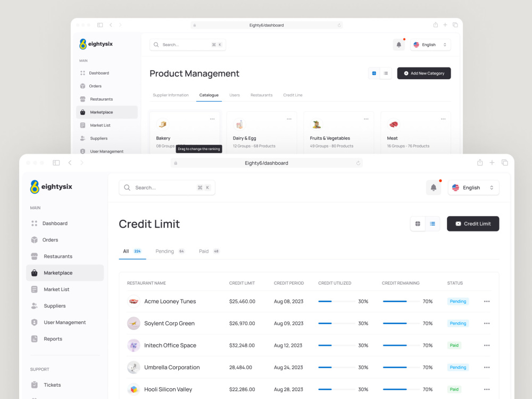Viewport: 532px width, 399px height.
Task: Open Marketplace in the back window sidebar
Action: [107, 112]
